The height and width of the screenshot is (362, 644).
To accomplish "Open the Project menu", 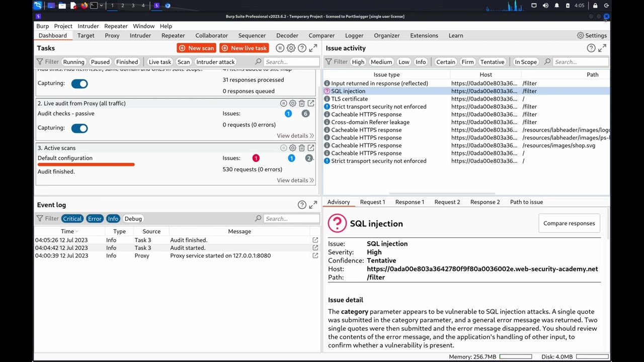I will 63,26.
